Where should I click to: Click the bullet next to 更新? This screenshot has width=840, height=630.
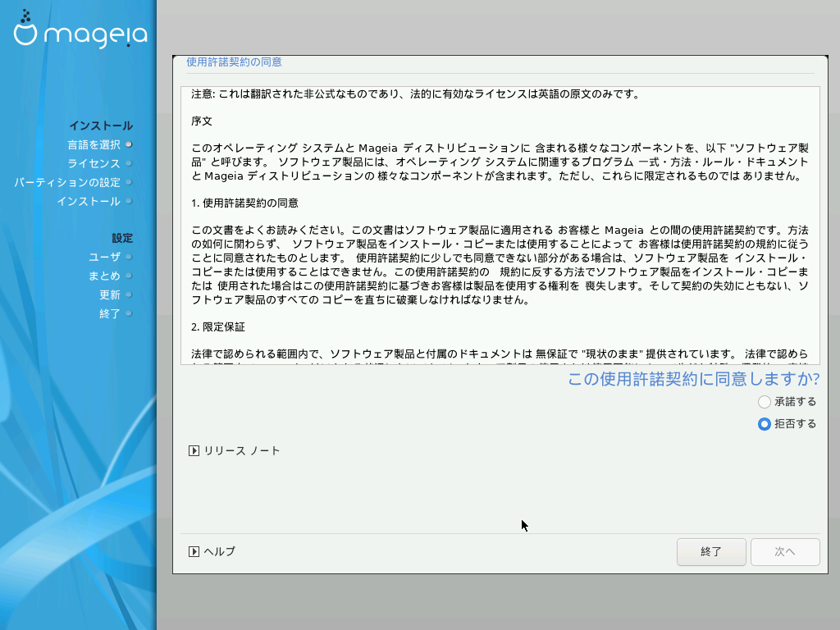point(129,294)
